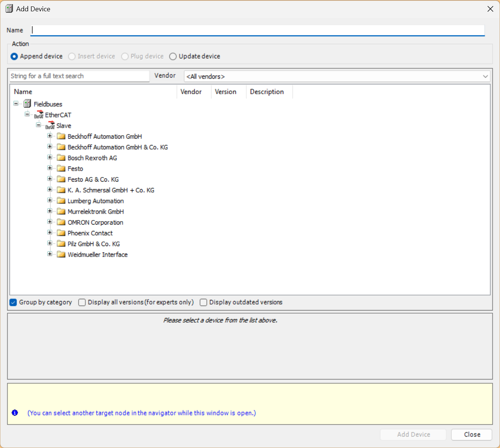Select 'Phoenix Contact' tree row text
The height and width of the screenshot is (448, 500).
coord(90,233)
